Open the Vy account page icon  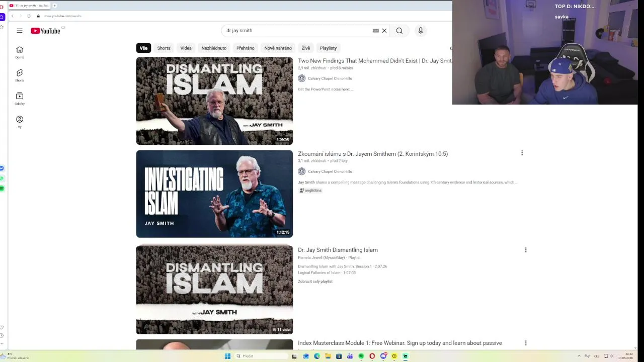(20, 122)
